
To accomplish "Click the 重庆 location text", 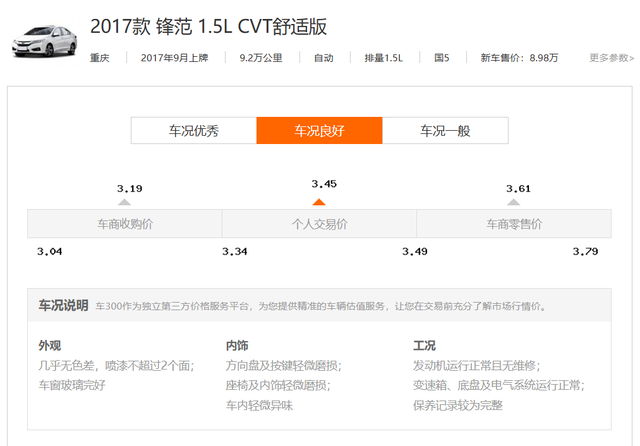I will point(100,58).
